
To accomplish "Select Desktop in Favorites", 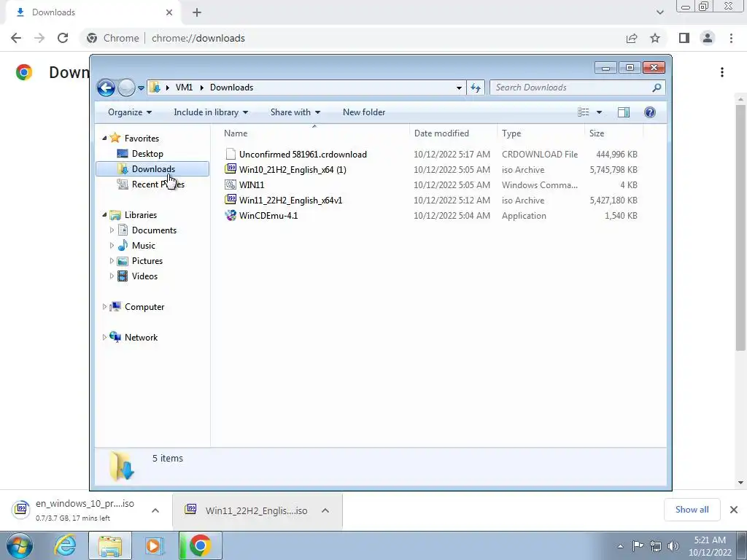I will coord(147,154).
